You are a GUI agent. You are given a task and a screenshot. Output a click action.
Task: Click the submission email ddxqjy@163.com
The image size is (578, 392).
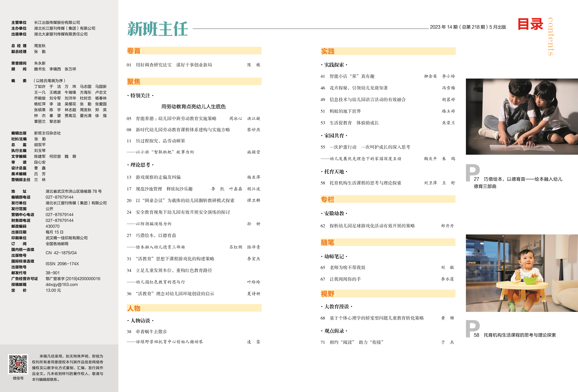point(61,284)
